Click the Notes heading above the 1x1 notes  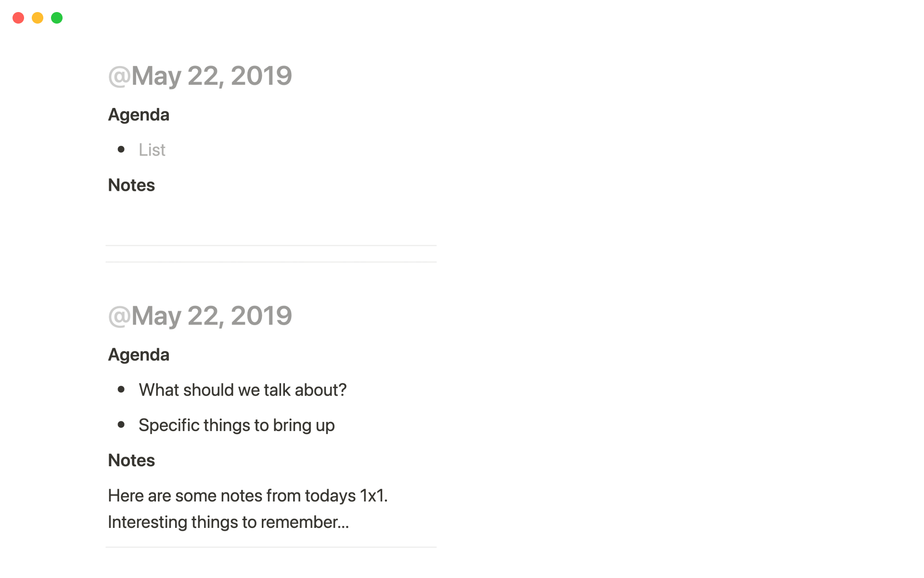pos(131,460)
